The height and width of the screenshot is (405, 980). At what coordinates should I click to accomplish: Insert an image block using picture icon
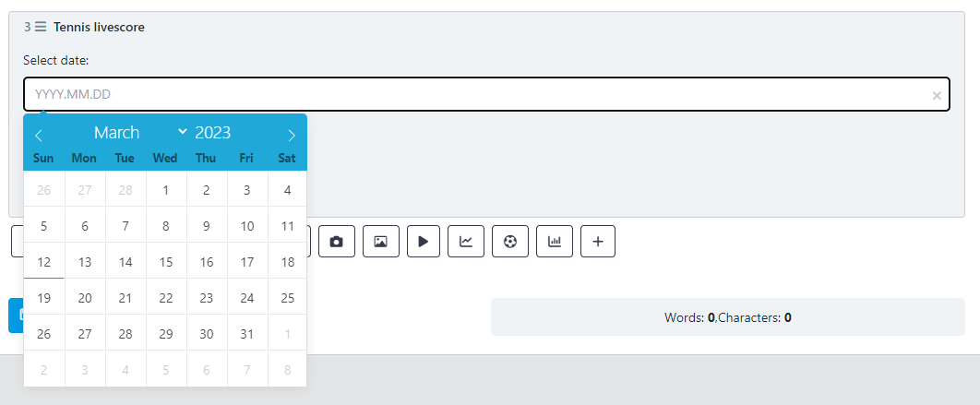point(380,242)
